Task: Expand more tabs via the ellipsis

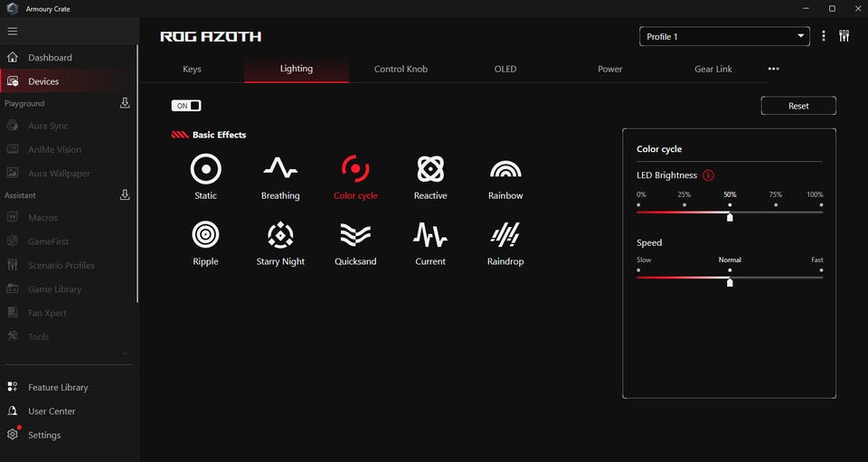Action: pos(773,69)
